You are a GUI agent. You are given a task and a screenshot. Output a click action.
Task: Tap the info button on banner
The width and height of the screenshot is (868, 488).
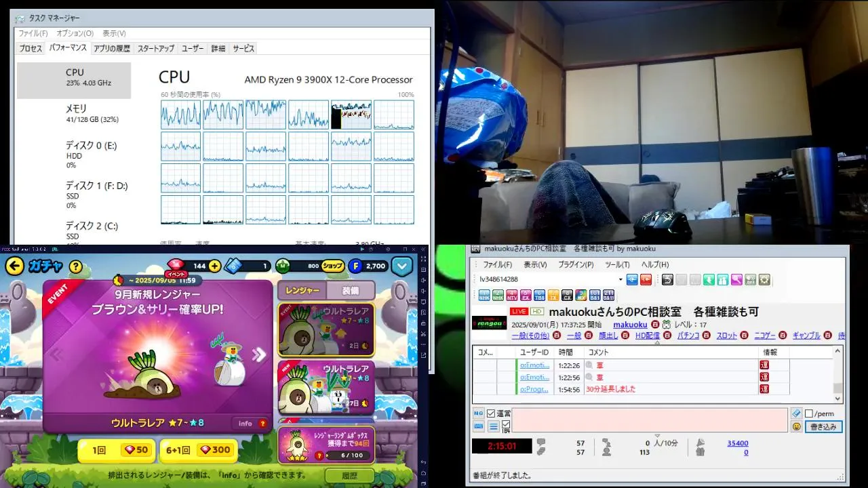point(252,424)
